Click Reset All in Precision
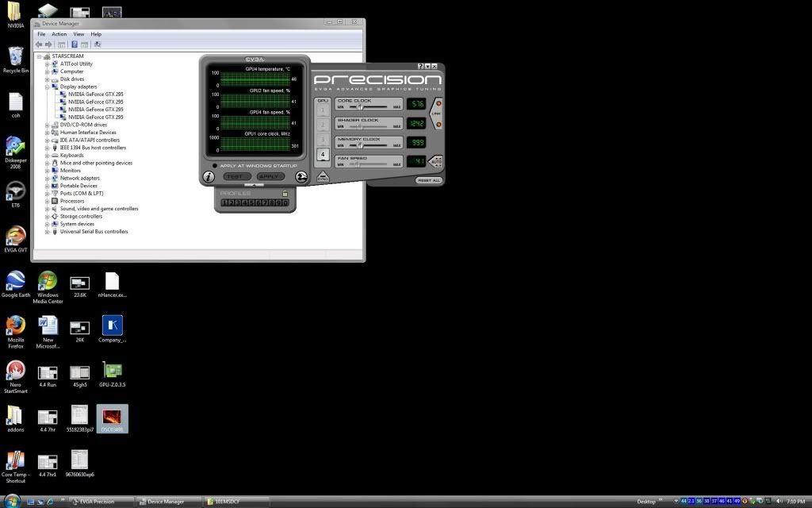This screenshot has width=812, height=508. coord(429,180)
